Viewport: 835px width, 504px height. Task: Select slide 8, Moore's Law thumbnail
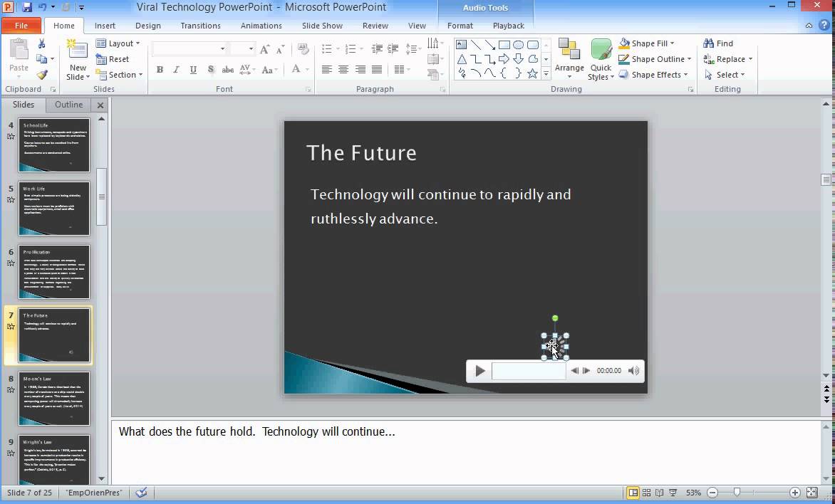point(55,399)
